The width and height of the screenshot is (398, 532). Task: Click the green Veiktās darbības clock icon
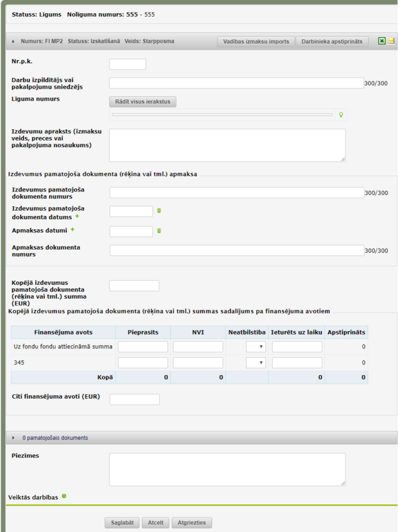click(x=64, y=496)
